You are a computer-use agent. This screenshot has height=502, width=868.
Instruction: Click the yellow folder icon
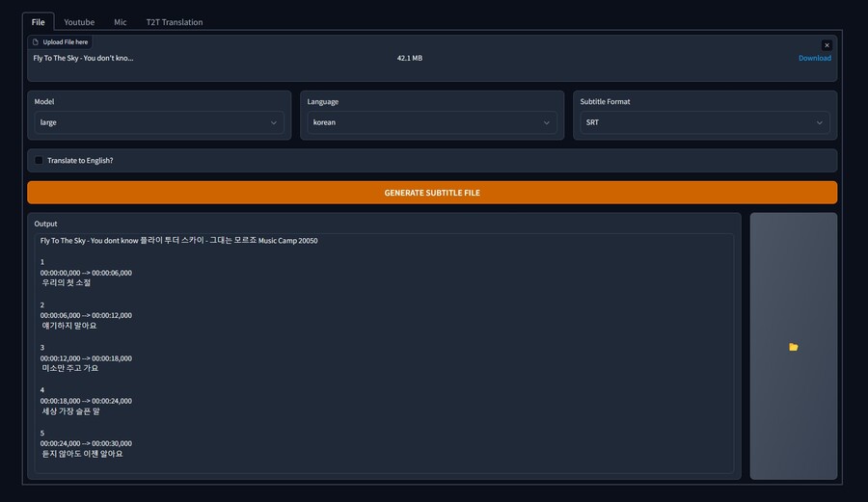793,347
